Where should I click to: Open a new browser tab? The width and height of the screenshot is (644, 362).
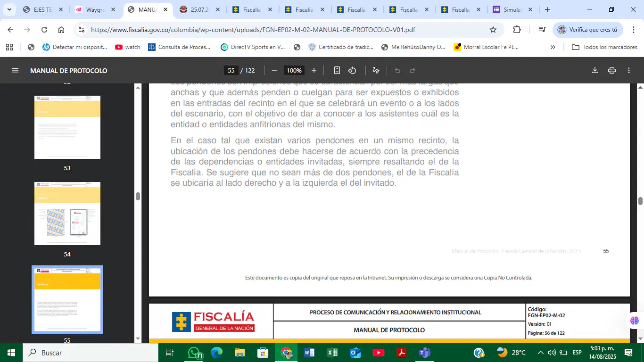pyautogui.click(x=547, y=9)
